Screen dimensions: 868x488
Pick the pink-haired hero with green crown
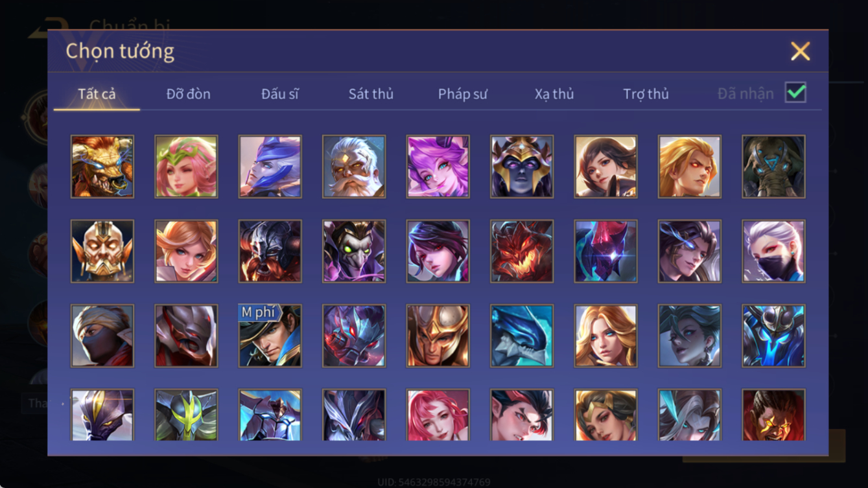pos(186,167)
